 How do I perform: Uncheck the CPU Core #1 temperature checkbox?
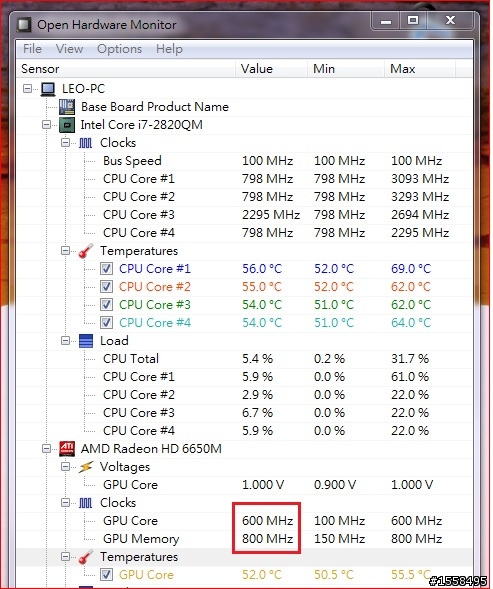point(106,269)
